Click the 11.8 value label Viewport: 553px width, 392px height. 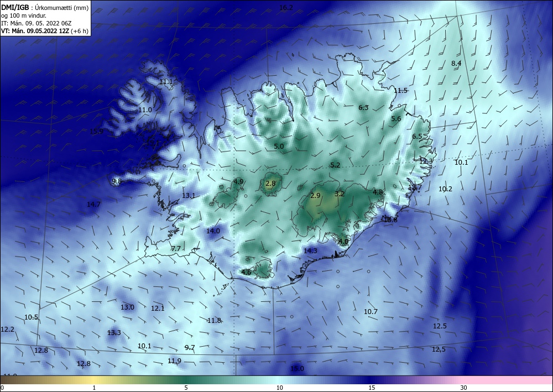point(214,321)
